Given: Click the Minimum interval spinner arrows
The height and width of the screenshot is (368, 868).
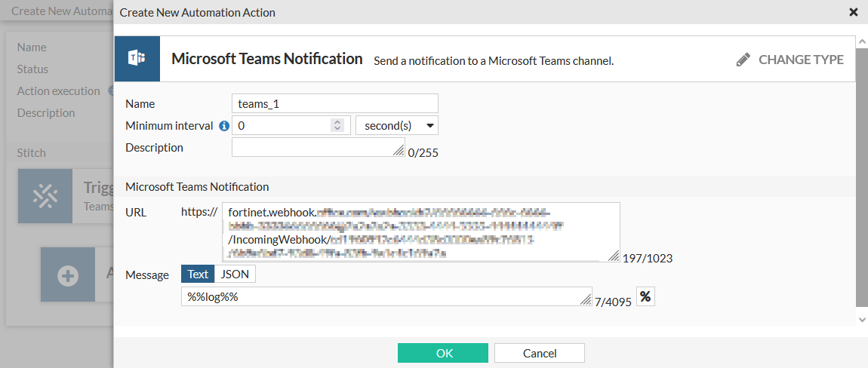Looking at the screenshot, I should [337, 125].
